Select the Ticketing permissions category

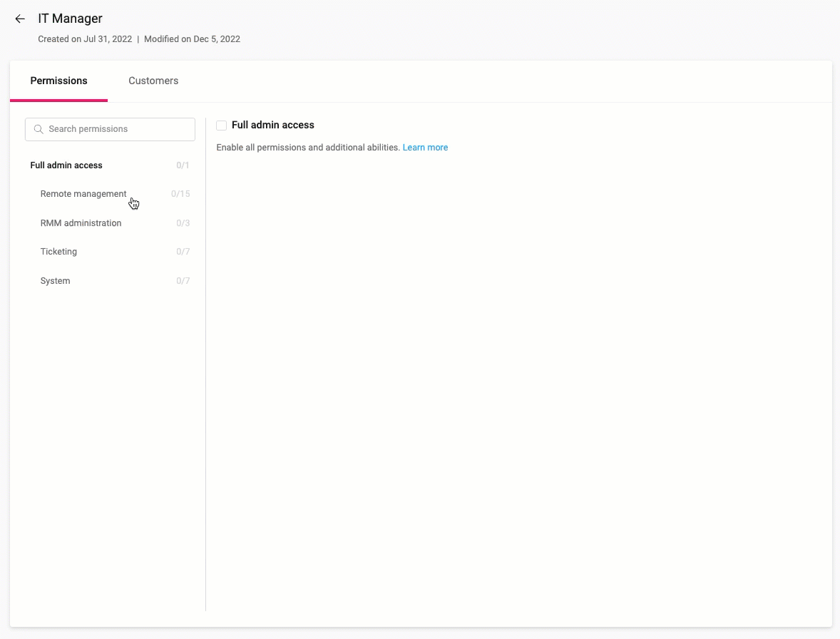[58, 252]
